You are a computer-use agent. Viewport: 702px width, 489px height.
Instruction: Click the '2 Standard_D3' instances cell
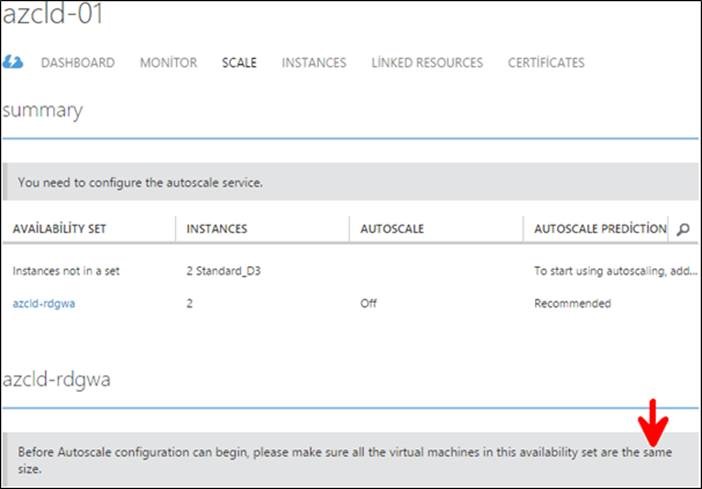(223, 270)
